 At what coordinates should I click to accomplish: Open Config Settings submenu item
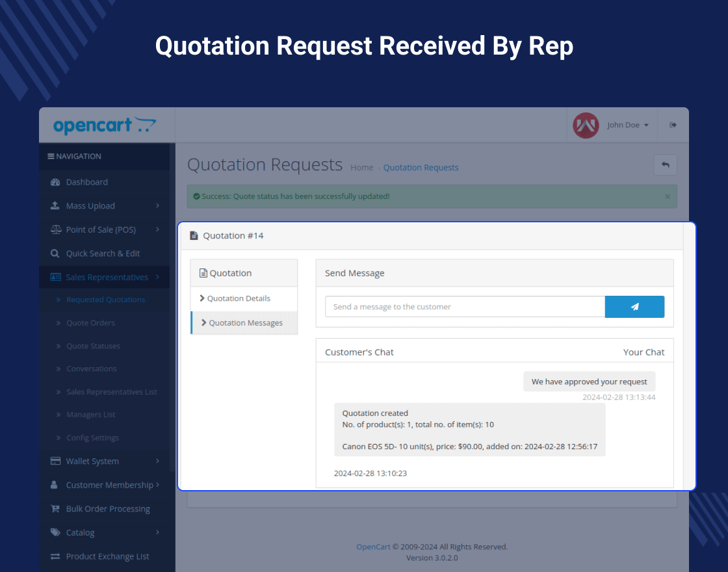(92, 438)
